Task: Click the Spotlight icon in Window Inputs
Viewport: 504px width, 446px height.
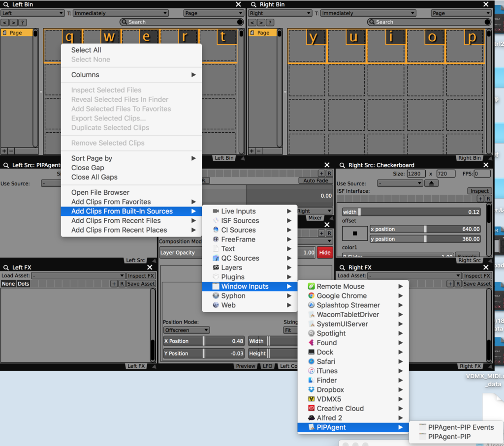Action: (311, 333)
